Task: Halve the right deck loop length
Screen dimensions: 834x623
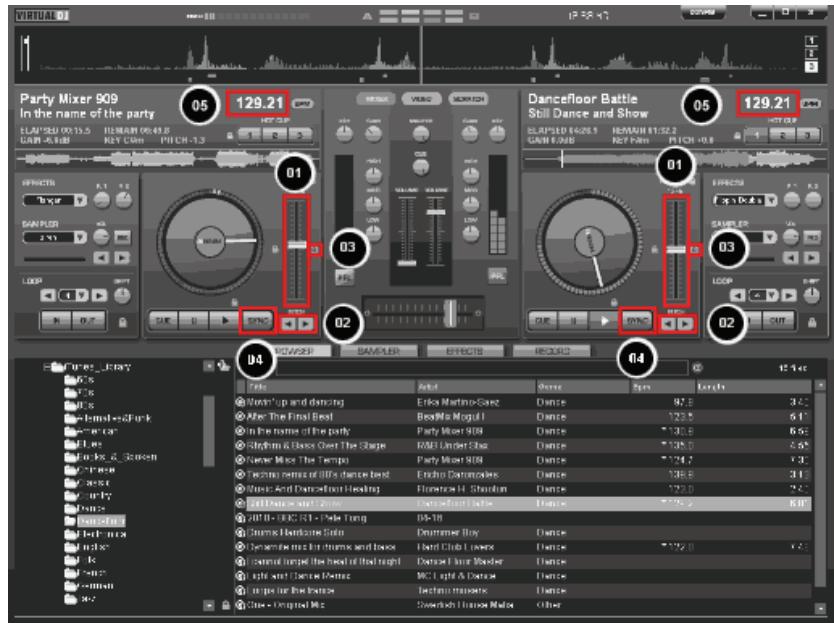Action: (x=737, y=295)
